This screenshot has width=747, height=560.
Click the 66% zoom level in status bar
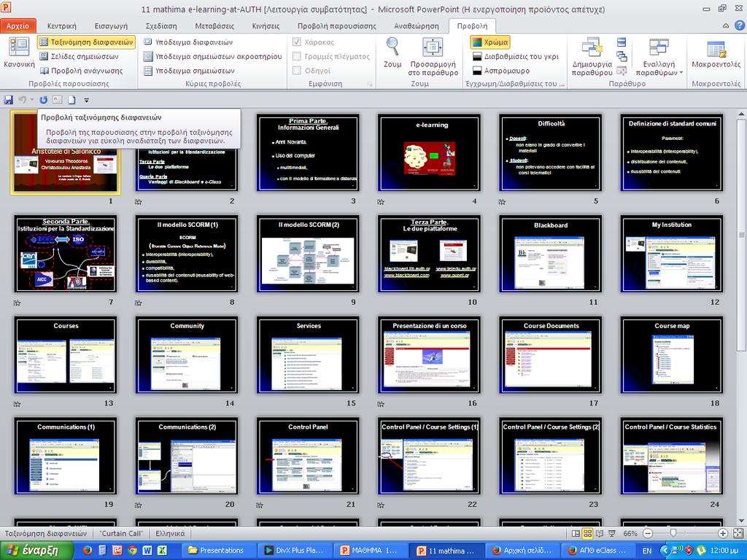pos(630,534)
